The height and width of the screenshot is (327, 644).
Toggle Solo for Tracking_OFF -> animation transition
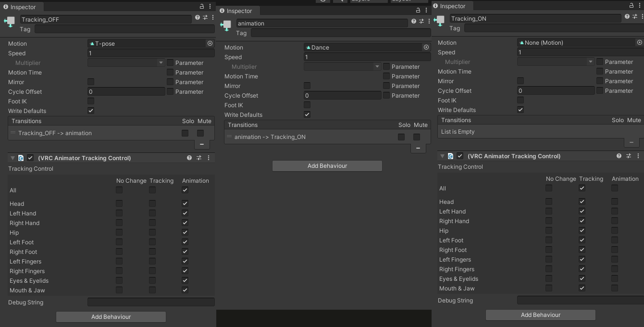pyautogui.click(x=185, y=133)
